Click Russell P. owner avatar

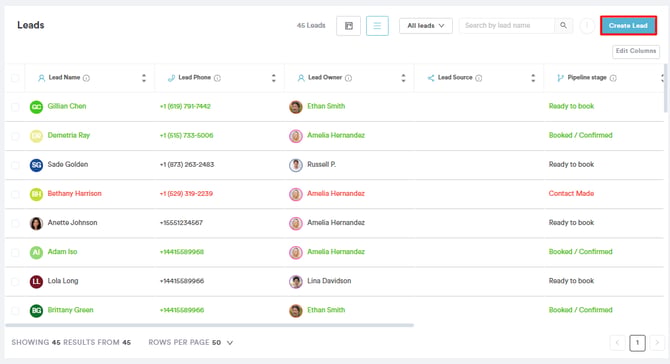point(296,165)
